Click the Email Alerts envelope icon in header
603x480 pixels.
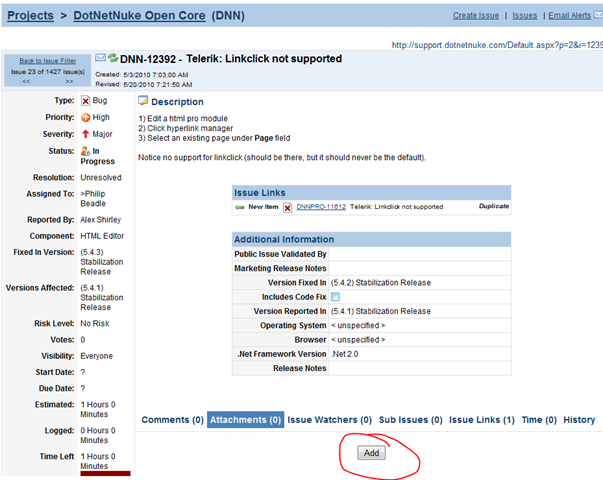[x=598, y=15]
